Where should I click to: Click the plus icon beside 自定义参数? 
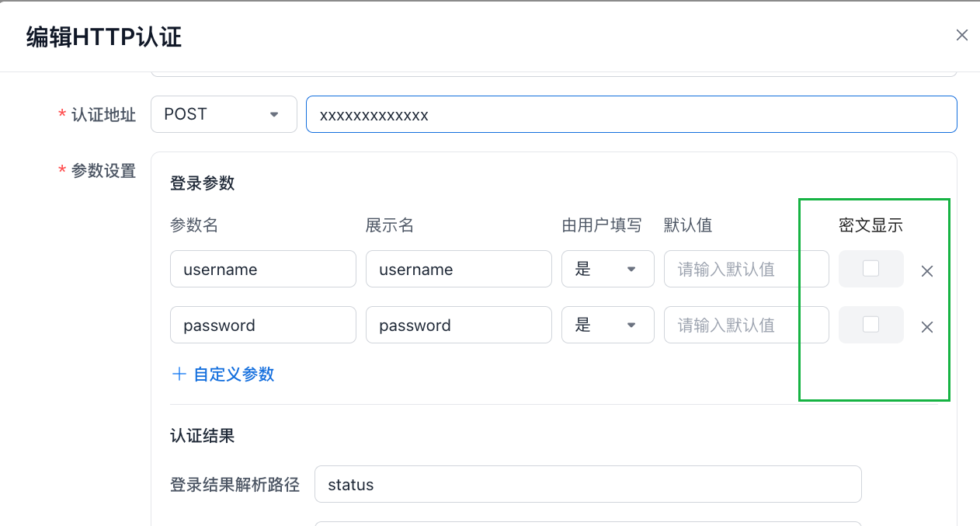pyautogui.click(x=179, y=374)
